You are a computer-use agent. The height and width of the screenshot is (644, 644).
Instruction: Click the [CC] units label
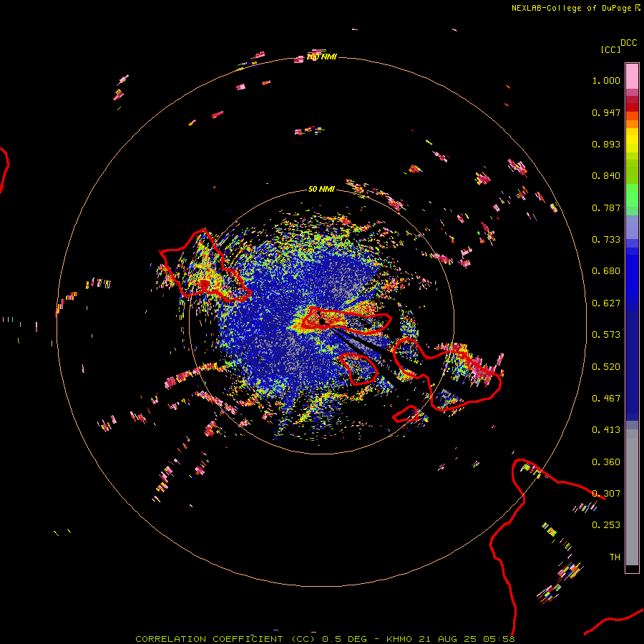pos(610,49)
